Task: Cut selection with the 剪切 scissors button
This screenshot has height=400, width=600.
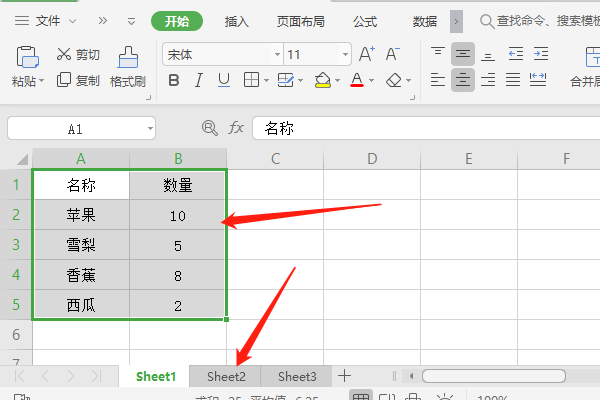Action: pos(78,55)
